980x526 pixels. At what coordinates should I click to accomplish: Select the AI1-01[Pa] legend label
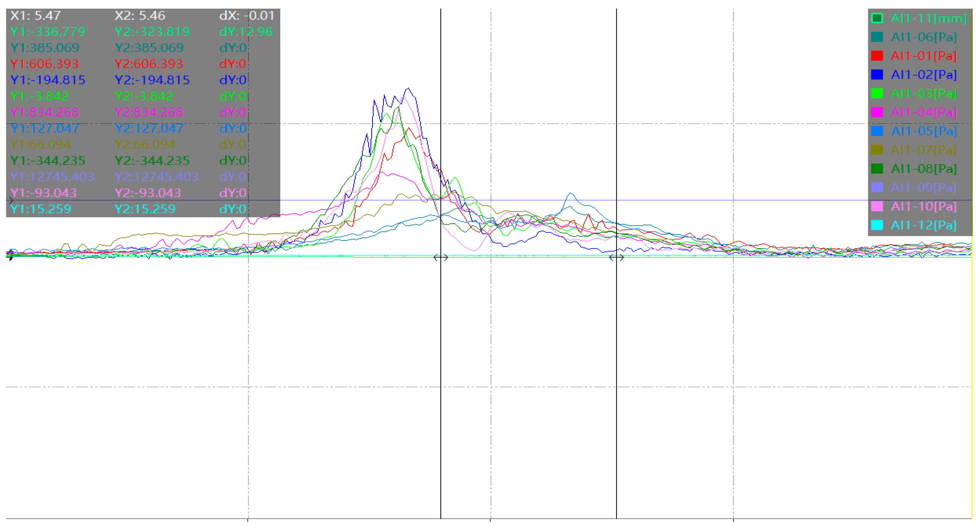[923, 56]
